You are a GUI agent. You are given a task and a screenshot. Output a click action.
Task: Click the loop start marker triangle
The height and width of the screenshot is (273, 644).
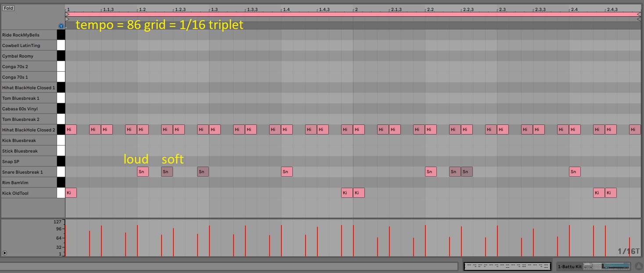(x=67, y=15)
